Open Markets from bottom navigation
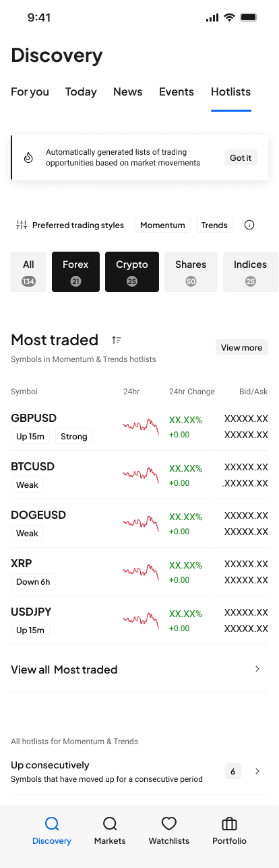 coord(110,831)
